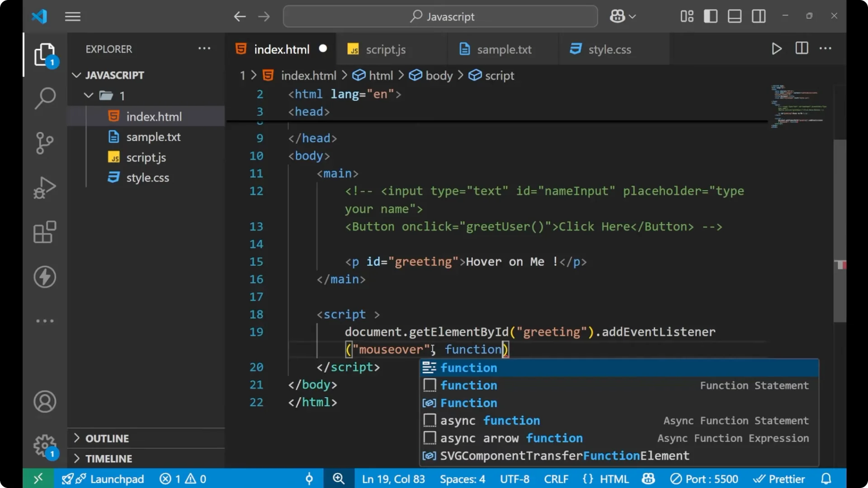Open the Search view in the sidebar
868x488 pixels.
45,98
